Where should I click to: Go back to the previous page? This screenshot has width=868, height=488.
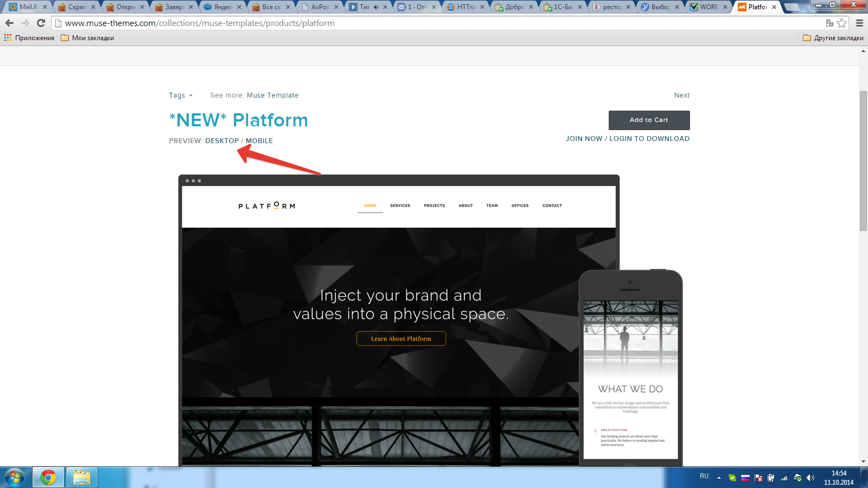[x=9, y=23]
